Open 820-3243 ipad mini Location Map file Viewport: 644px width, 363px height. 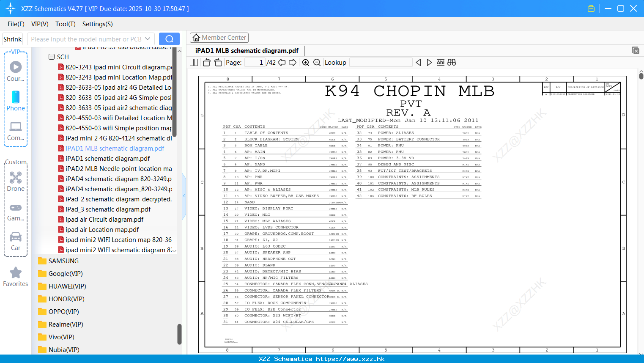point(115,77)
